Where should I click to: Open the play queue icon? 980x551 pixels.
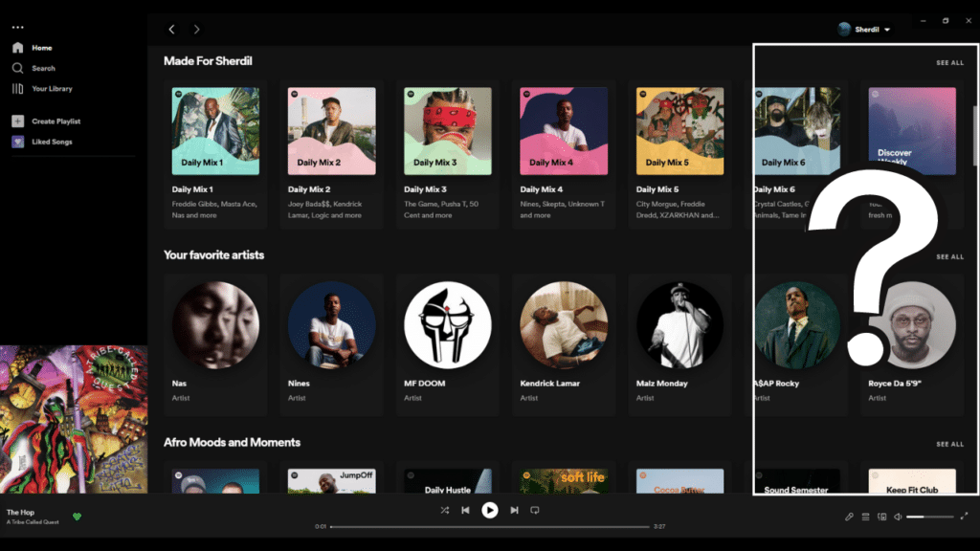coord(865,517)
